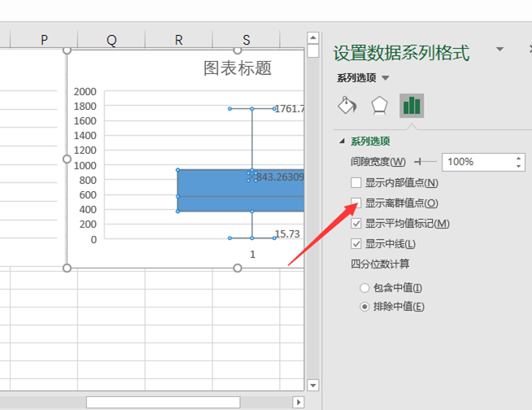Screen dimensions: 532x410
Task: Open the task pane options dropdown arrow
Action: click(x=499, y=49)
